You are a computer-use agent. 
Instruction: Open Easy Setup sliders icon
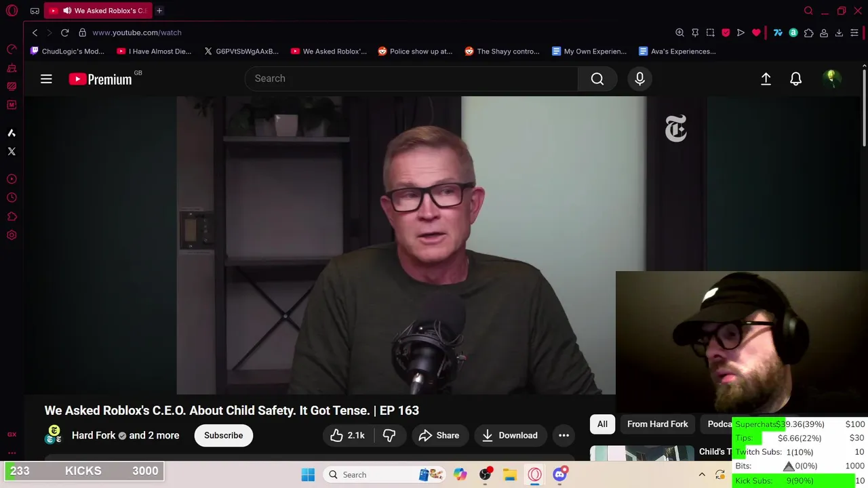tap(854, 33)
